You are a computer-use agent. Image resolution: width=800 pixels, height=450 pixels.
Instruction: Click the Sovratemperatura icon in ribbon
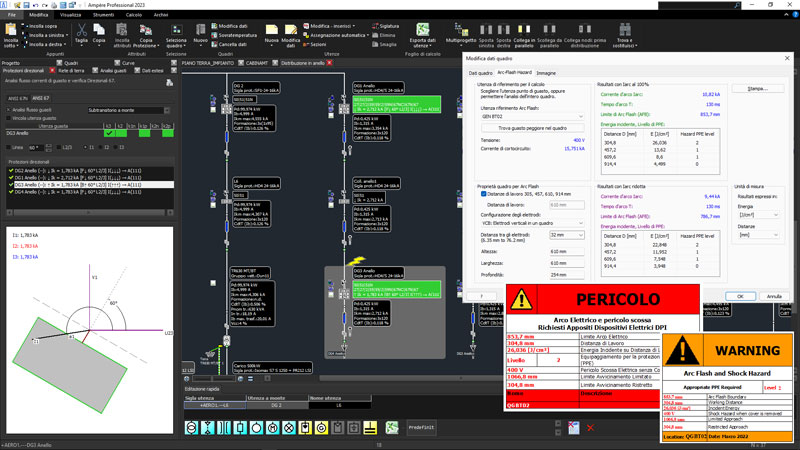[214, 35]
